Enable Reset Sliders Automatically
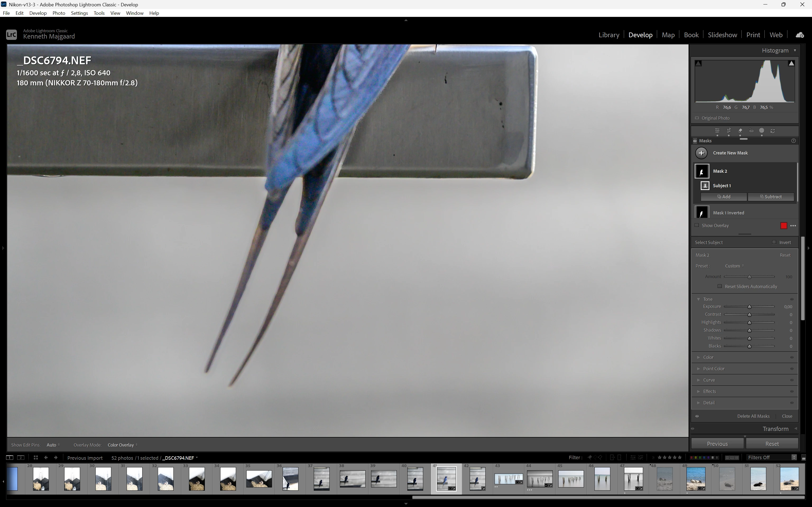The height and width of the screenshot is (507, 812). coord(719,286)
